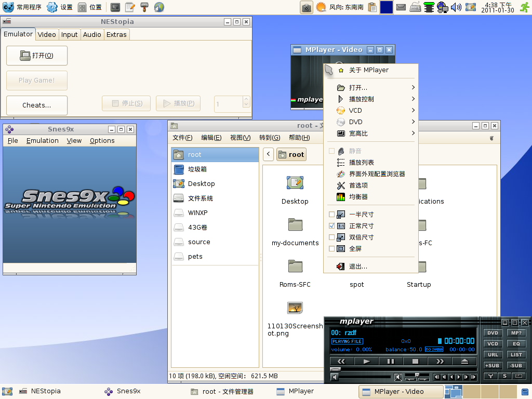Choose 退出... to quit MPlayer
The width and height of the screenshot is (532, 399).
click(x=371, y=267)
